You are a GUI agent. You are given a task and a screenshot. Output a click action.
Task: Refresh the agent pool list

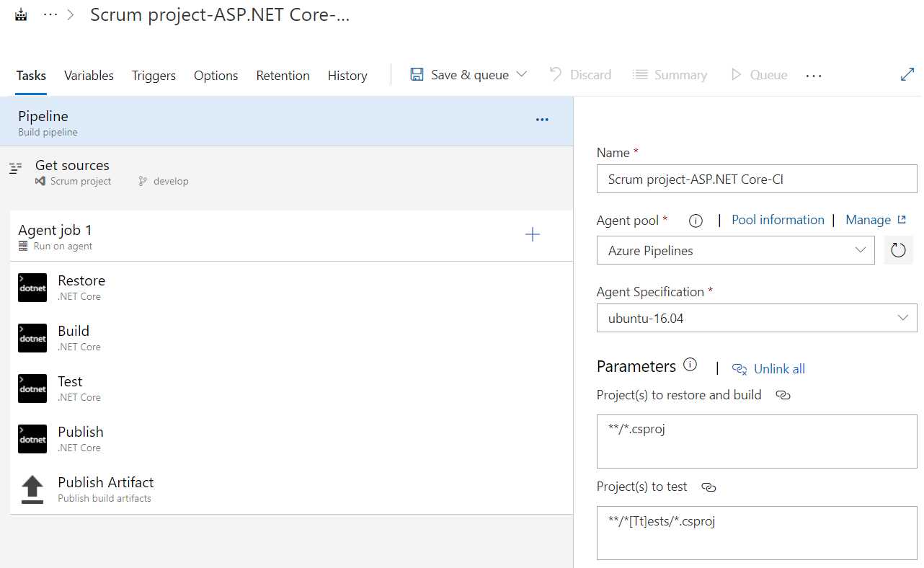(x=898, y=249)
